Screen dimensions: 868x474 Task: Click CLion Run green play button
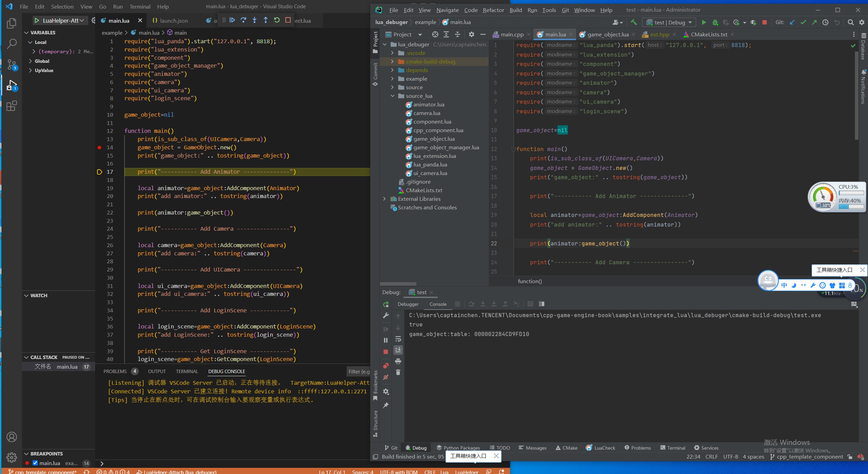point(704,22)
